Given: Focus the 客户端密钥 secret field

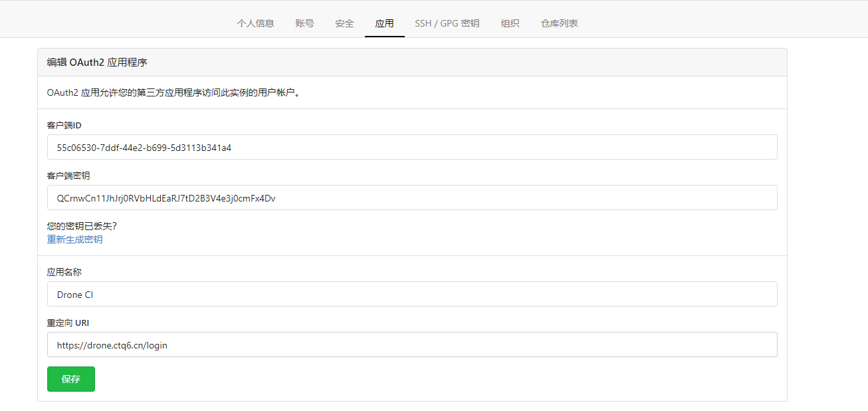Looking at the screenshot, I should click(x=412, y=198).
